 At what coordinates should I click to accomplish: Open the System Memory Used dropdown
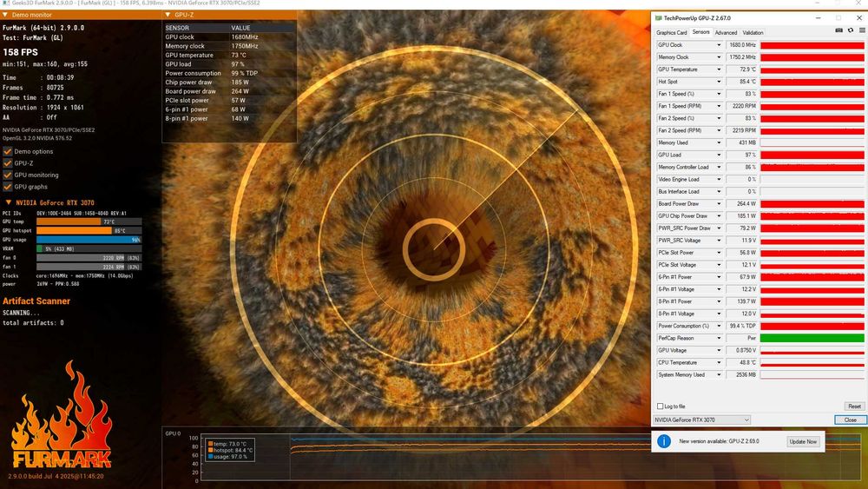719,374
